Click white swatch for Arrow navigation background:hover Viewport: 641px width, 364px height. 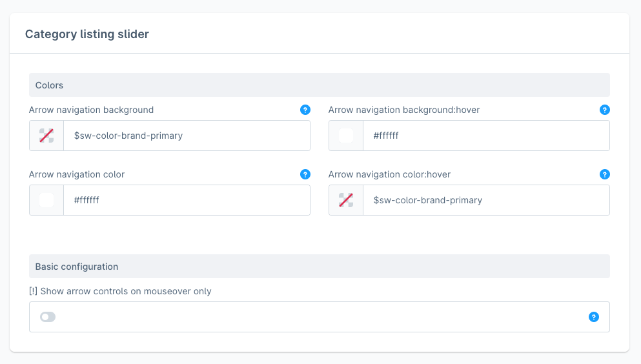point(346,136)
